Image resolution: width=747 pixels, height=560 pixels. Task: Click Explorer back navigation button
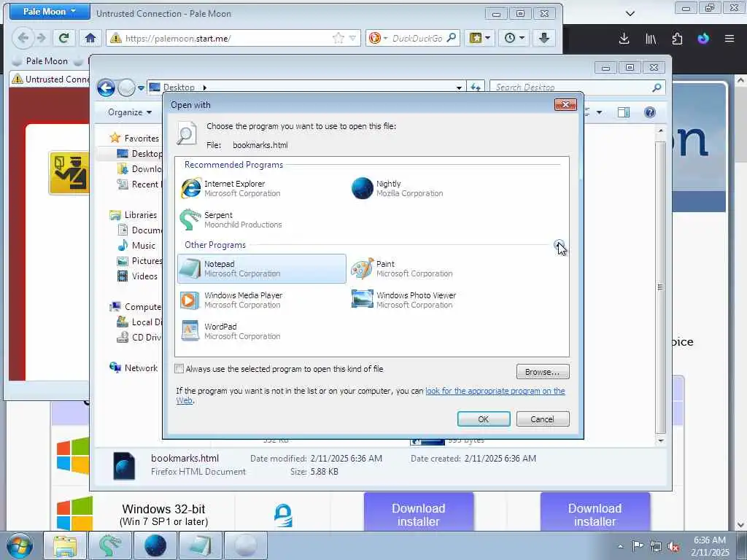tap(106, 88)
